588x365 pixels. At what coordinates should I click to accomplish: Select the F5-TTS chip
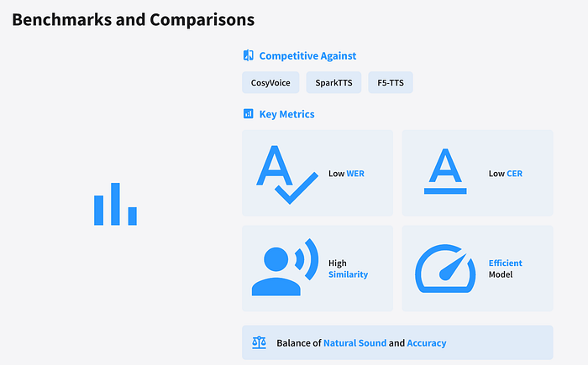point(391,82)
